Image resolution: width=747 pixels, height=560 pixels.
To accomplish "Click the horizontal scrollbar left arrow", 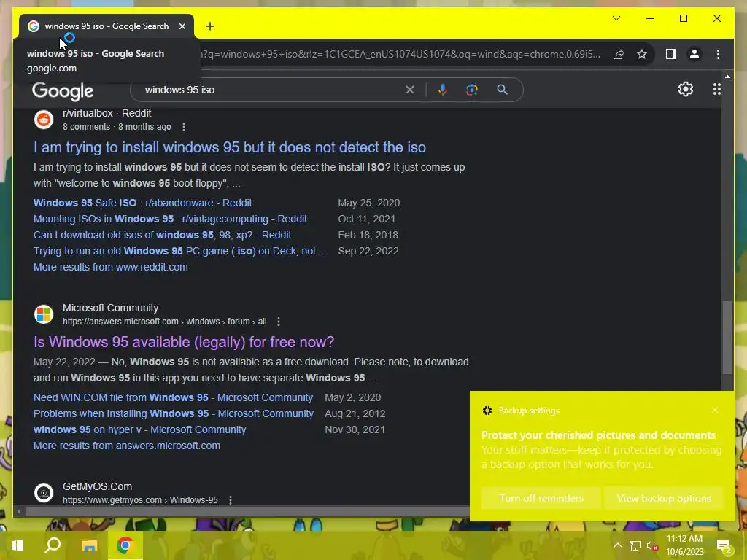I will coord(19,511).
